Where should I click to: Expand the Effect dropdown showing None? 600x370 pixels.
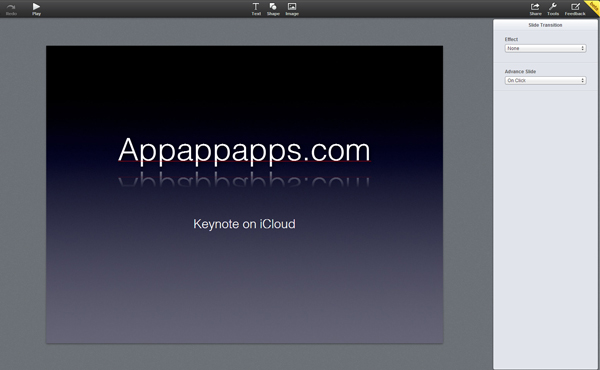point(545,48)
